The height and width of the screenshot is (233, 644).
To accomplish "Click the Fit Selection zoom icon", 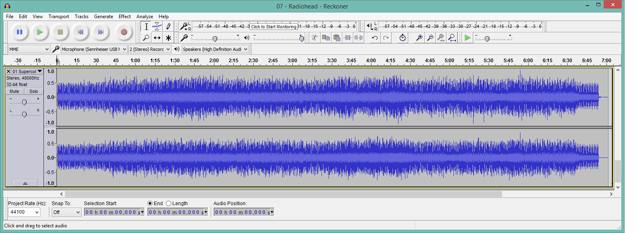I will [x=441, y=38].
